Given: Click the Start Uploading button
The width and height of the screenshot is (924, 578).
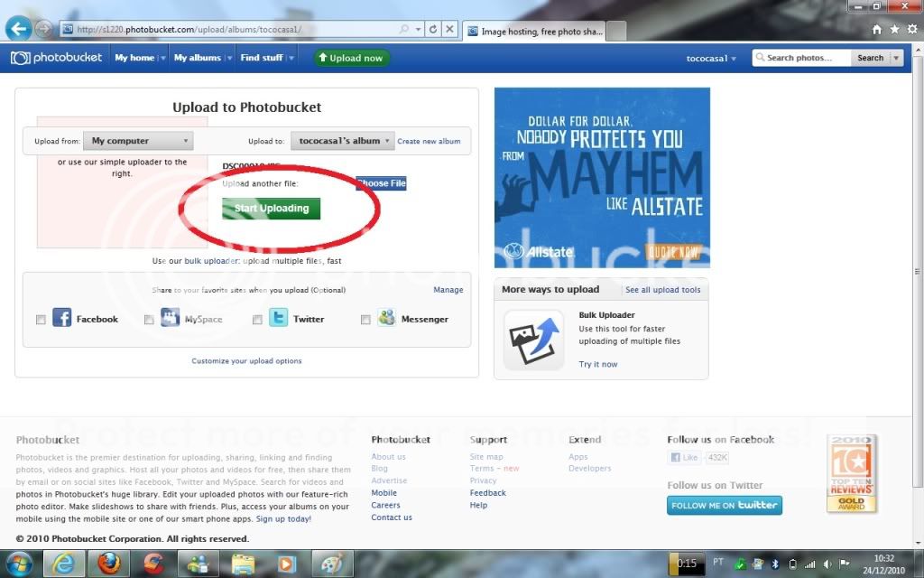Looking at the screenshot, I should [x=271, y=209].
